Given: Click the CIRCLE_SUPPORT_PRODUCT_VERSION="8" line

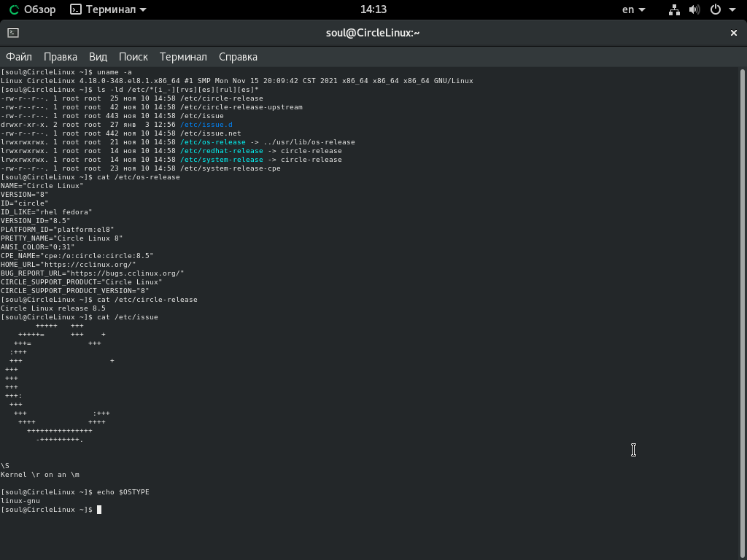Looking at the screenshot, I should [75, 291].
